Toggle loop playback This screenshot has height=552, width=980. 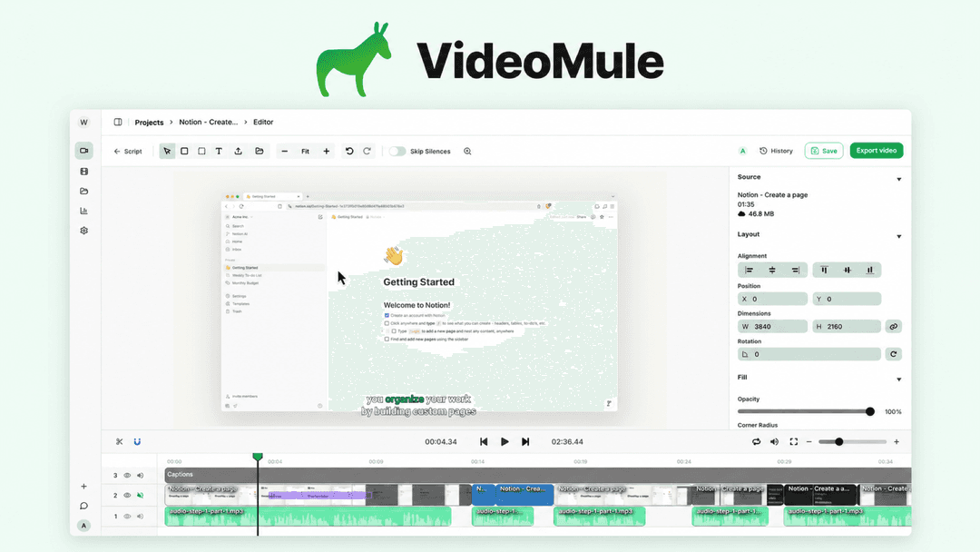pos(756,442)
